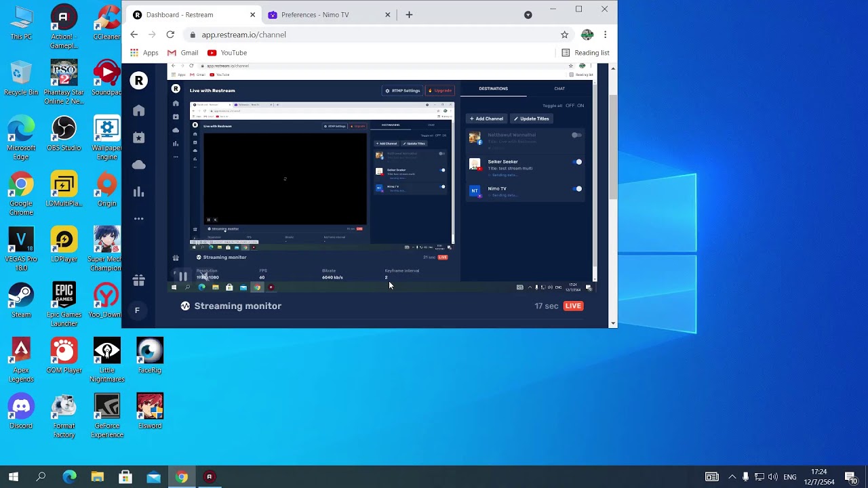The width and height of the screenshot is (868, 488).
Task: Open the Chrome profile avatar
Action: tap(587, 35)
